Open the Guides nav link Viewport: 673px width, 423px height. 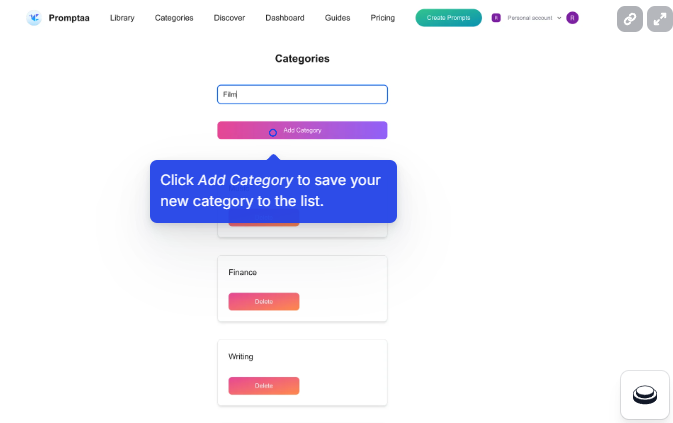(337, 18)
